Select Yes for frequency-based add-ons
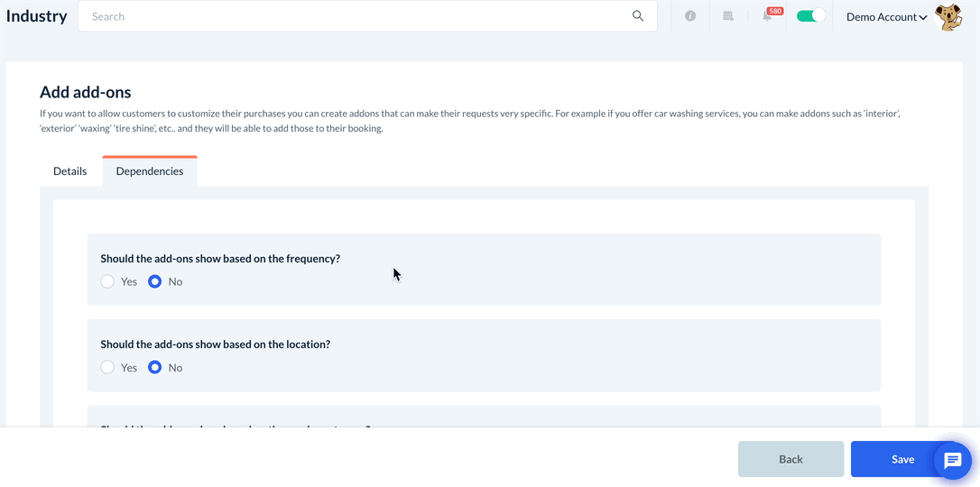This screenshot has width=980, height=487. (x=107, y=281)
